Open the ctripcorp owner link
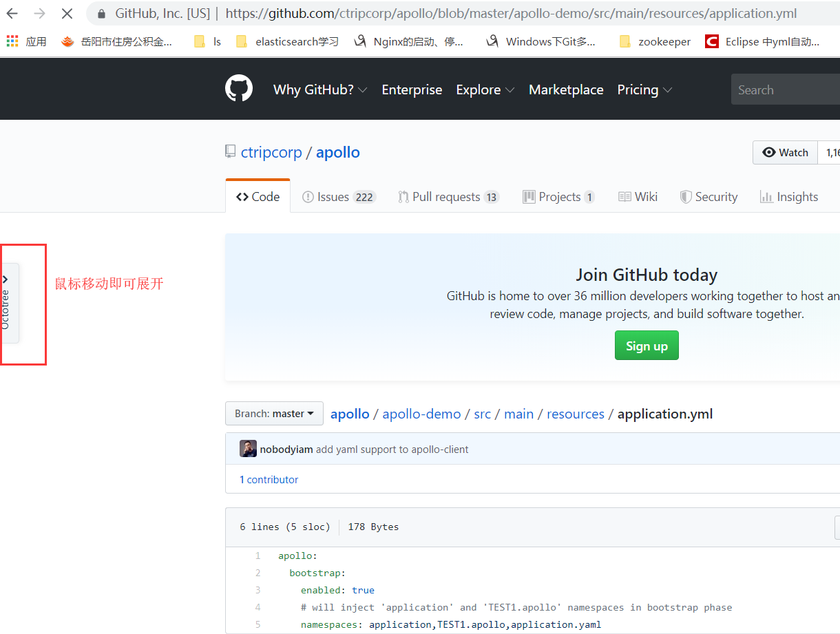840x634 pixels. 271,152
